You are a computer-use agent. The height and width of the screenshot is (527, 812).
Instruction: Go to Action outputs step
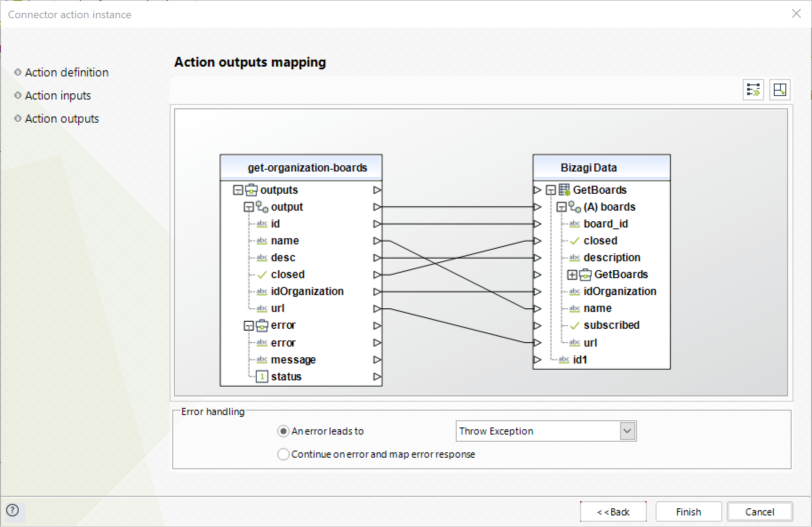(x=62, y=119)
